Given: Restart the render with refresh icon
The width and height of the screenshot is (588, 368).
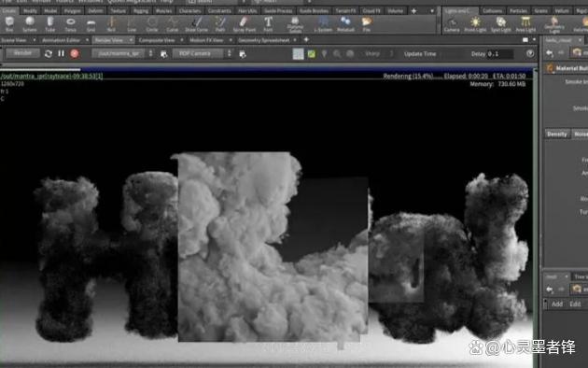Looking at the screenshot, I should pos(48,53).
